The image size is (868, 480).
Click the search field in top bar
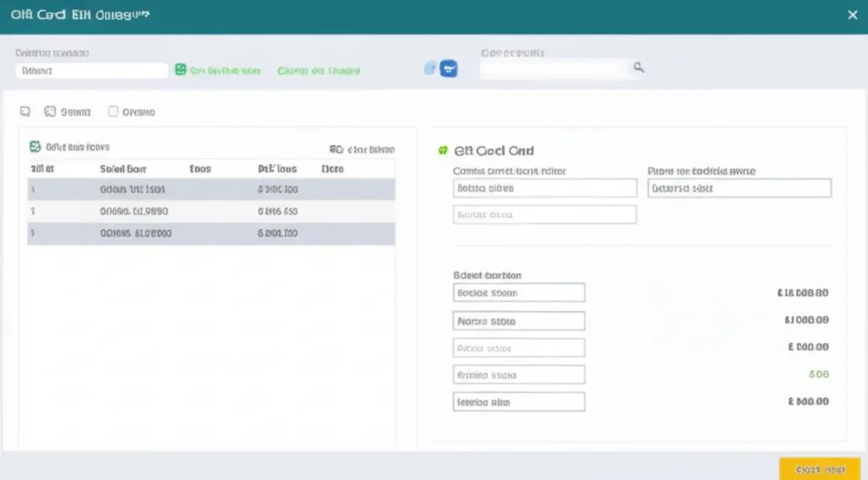[550, 68]
